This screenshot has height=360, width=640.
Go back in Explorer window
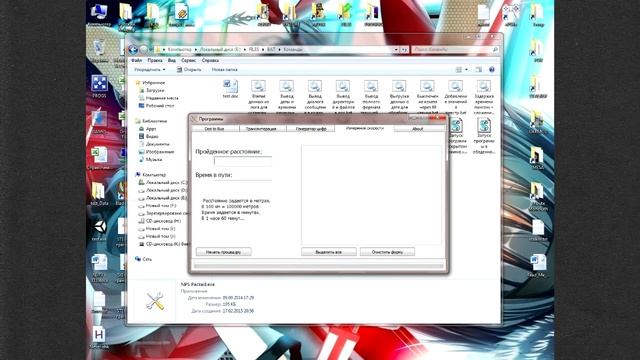pyautogui.click(x=133, y=49)
